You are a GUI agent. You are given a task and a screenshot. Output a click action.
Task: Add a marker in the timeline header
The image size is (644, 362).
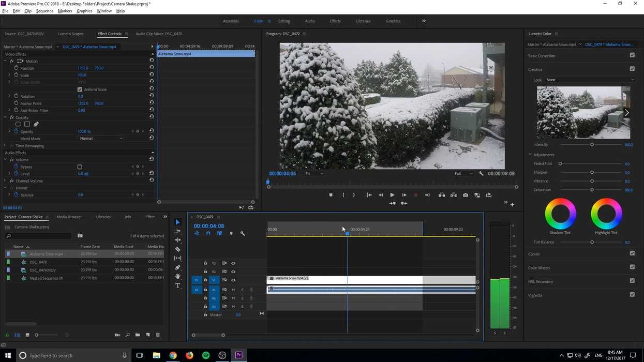231,234
